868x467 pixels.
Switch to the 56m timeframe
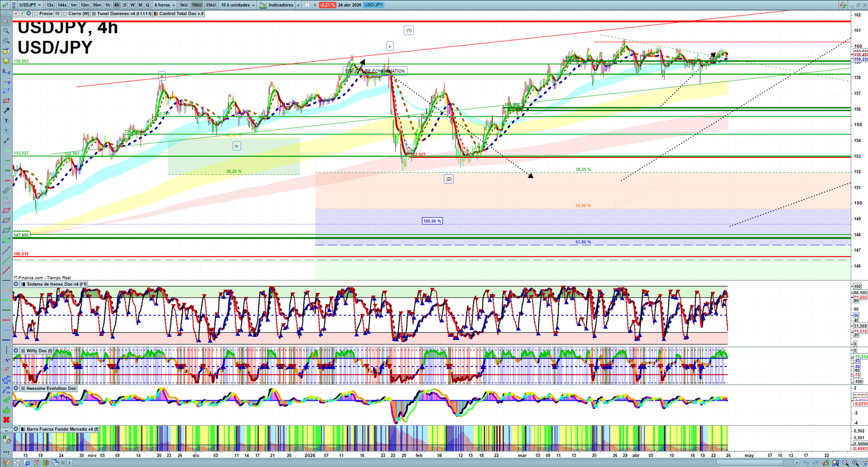(x=97, y=5)
